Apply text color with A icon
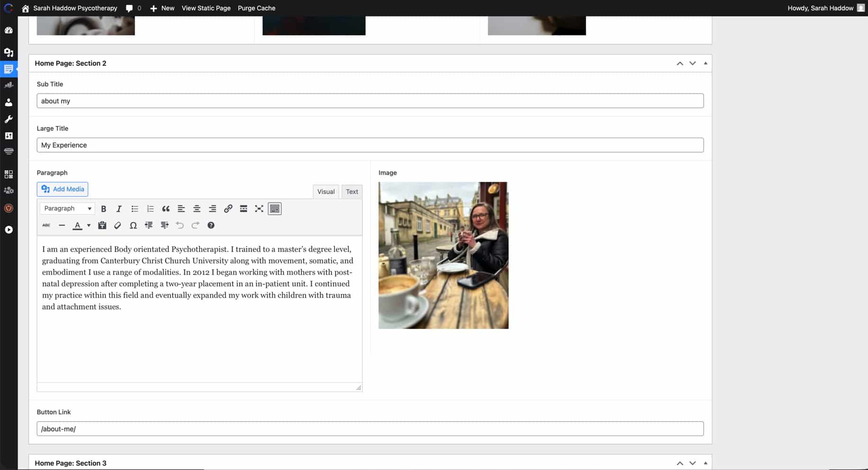 [77, 225]
